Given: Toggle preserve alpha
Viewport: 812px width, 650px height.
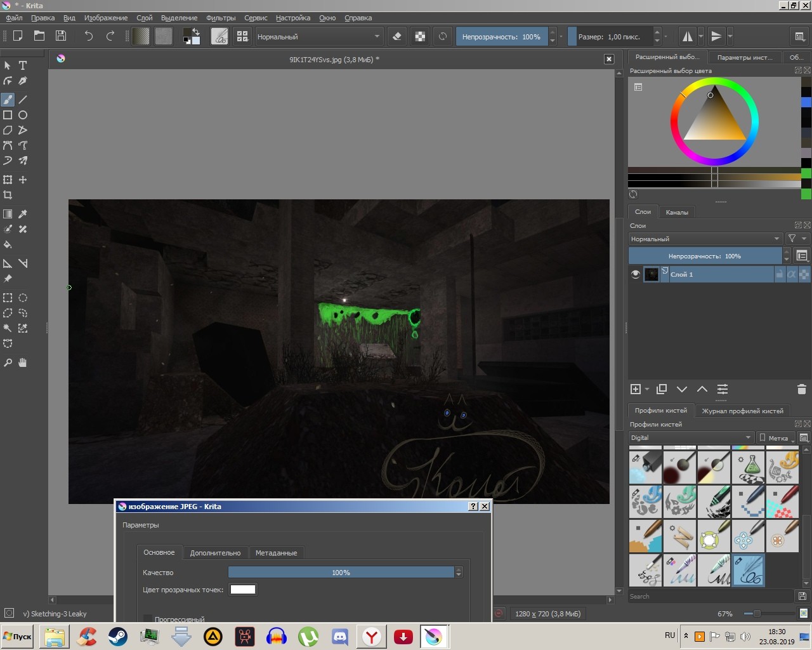Looking at the screenshot, I should [420, 36].
